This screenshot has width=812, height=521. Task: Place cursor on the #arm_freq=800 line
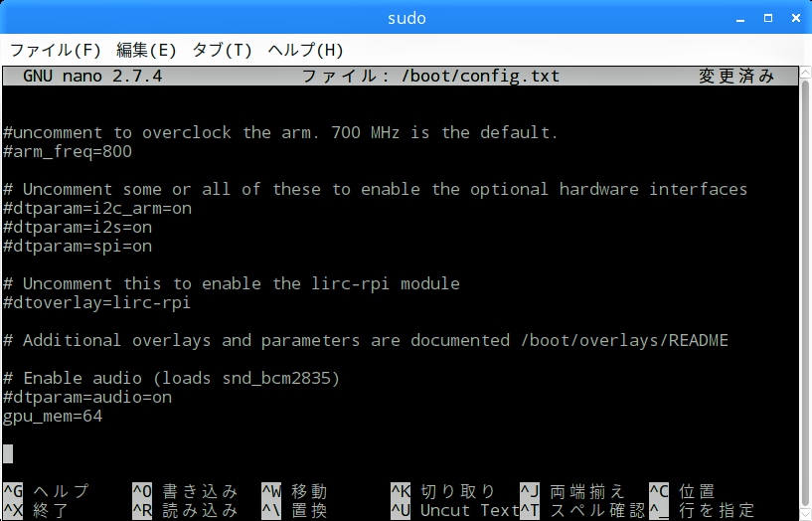click(68, 152)
